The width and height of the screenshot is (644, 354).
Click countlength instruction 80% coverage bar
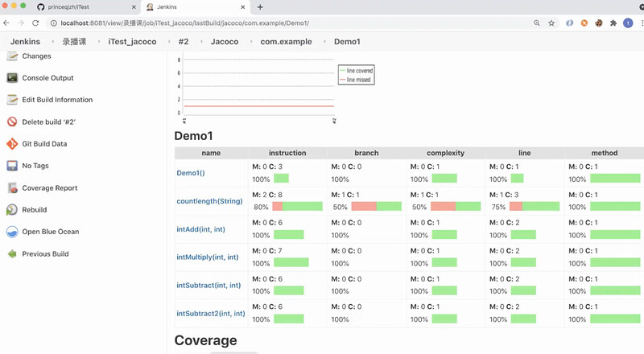(297, 206)
